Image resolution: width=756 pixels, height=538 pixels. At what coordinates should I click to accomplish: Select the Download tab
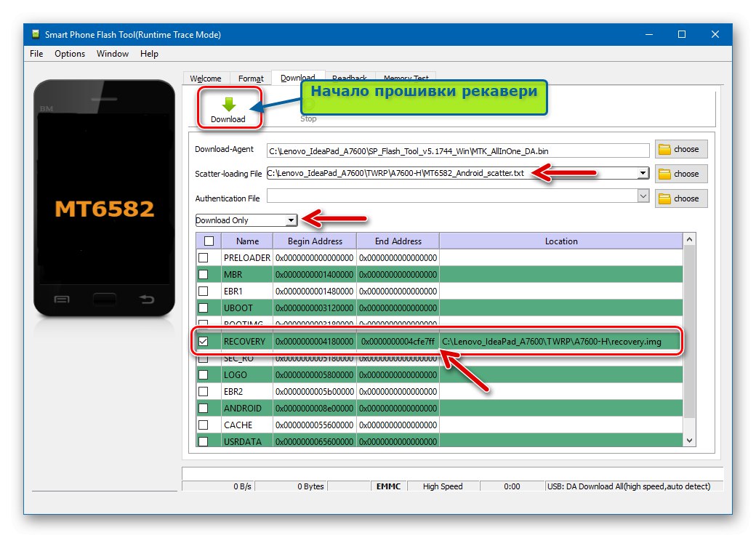click(297, 77)
